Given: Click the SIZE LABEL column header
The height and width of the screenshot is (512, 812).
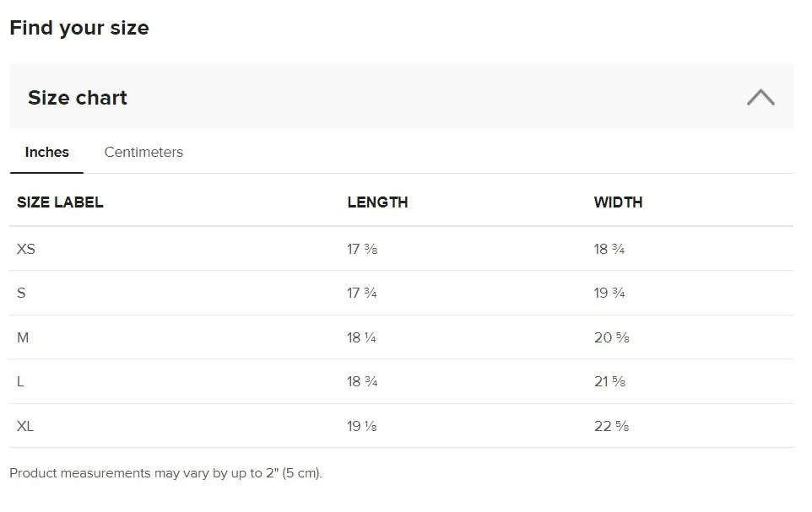Looking at the screenshot, I should 60,202.
